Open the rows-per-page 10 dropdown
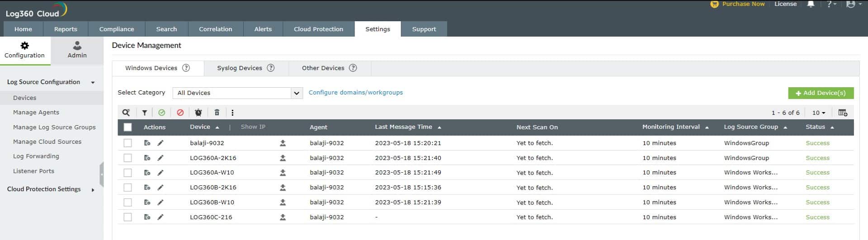The width and height of the screenshot is (868, 240). (819, 113)
